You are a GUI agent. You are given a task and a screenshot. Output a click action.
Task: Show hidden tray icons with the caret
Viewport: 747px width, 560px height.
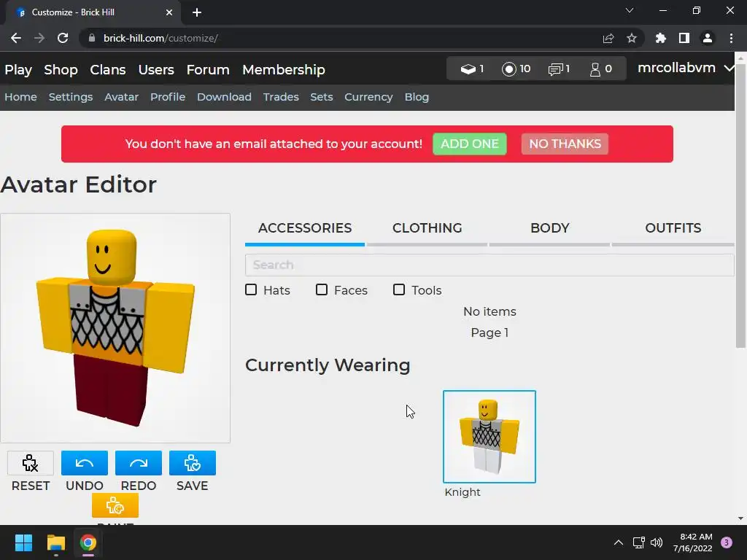(619, 542)
